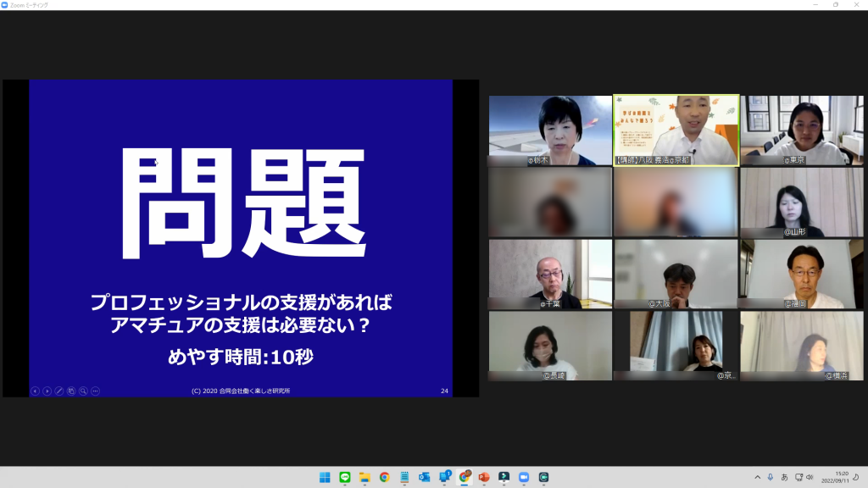
Task: Click the see all slides icon
Action: 71,391
